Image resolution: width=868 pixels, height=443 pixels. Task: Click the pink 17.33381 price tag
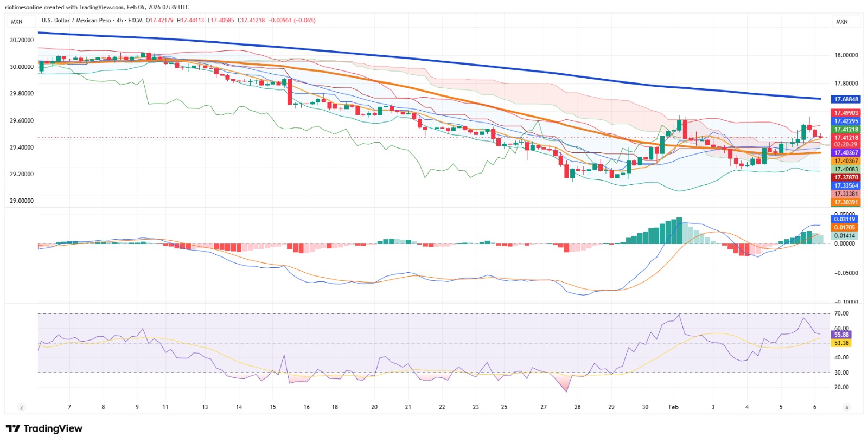(x=846, y=194)
